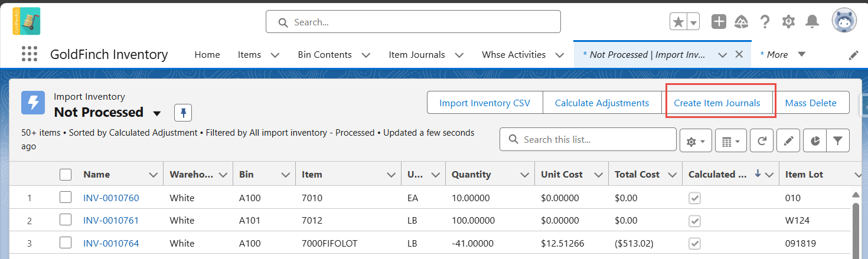Pin this list view
Screen dimensions: 868x259
point(183,112)
